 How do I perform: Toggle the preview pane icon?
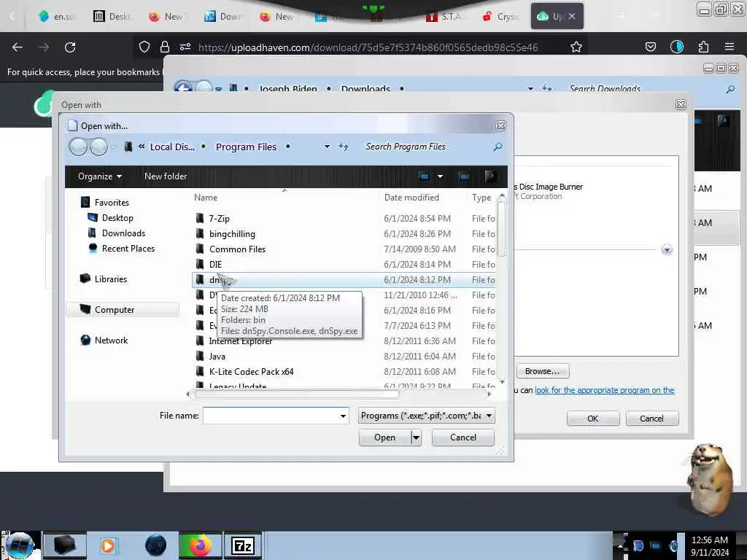pos(463,176)
